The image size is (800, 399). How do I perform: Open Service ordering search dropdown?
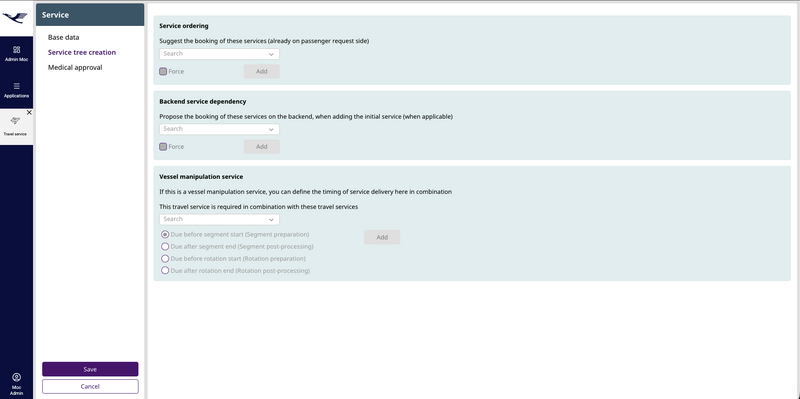(x=219, y=54)
